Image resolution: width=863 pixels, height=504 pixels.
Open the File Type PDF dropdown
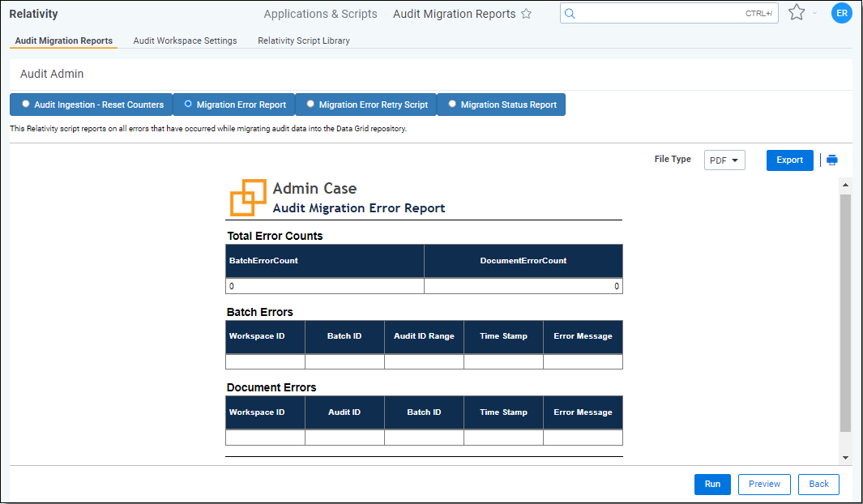click(x=724, y=160)
